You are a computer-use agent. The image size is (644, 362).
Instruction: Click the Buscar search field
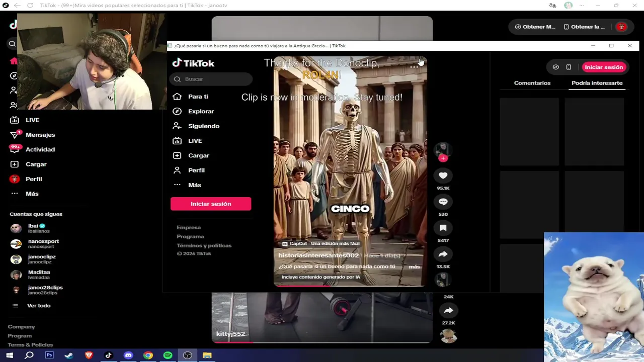(211, 79)
